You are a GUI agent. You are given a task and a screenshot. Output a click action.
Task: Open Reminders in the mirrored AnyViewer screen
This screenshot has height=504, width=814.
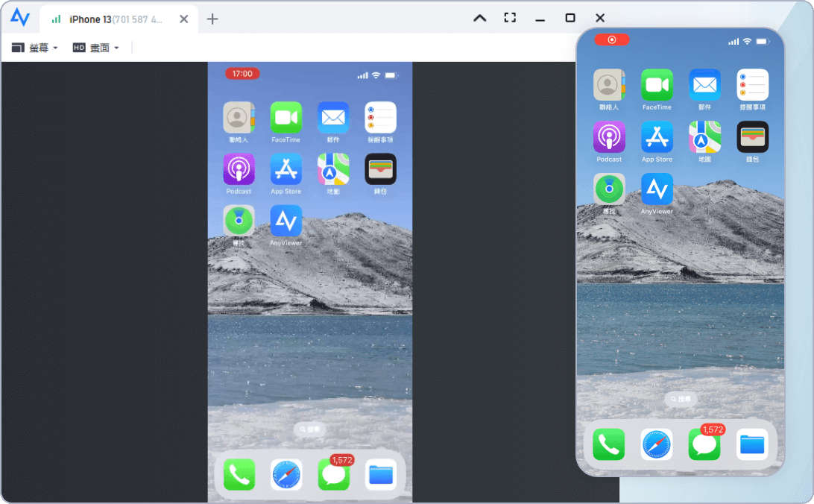point(380,117)
